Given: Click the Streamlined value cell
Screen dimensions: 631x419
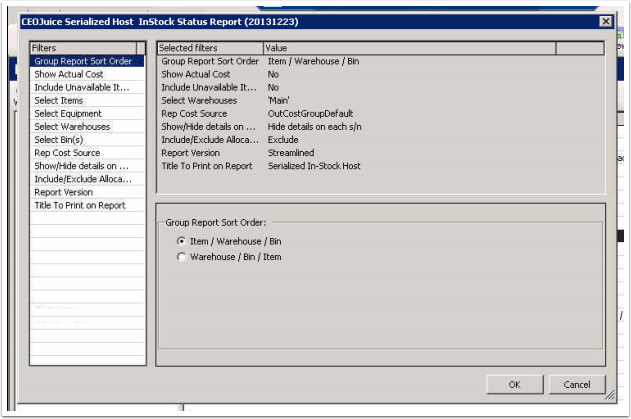Looking at the screenshot, I should 291,153.
